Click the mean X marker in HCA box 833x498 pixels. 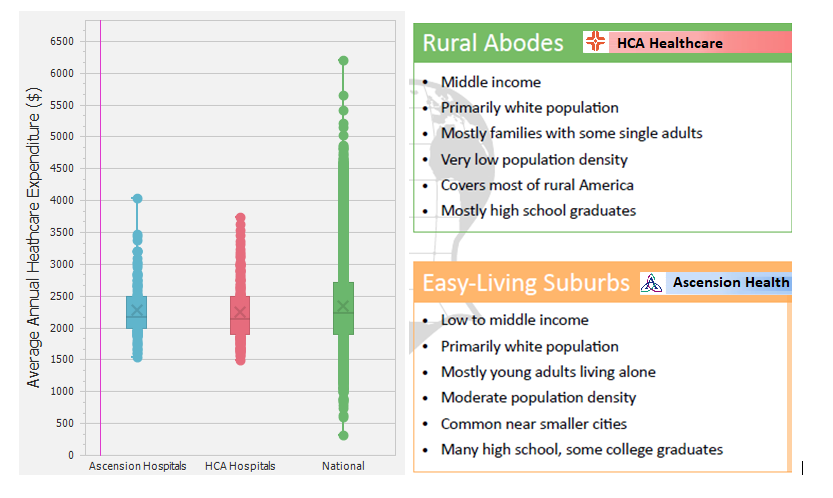240,312
